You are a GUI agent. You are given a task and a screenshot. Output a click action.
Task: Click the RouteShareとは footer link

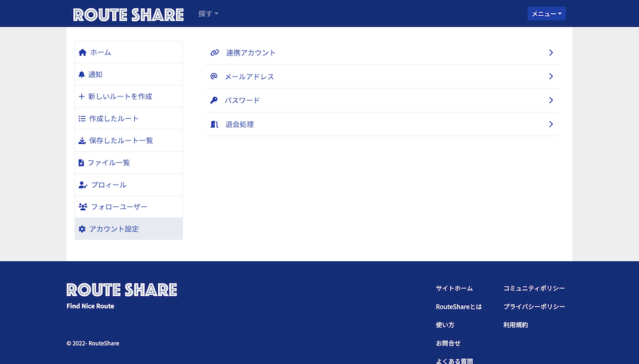pos(459,307)
